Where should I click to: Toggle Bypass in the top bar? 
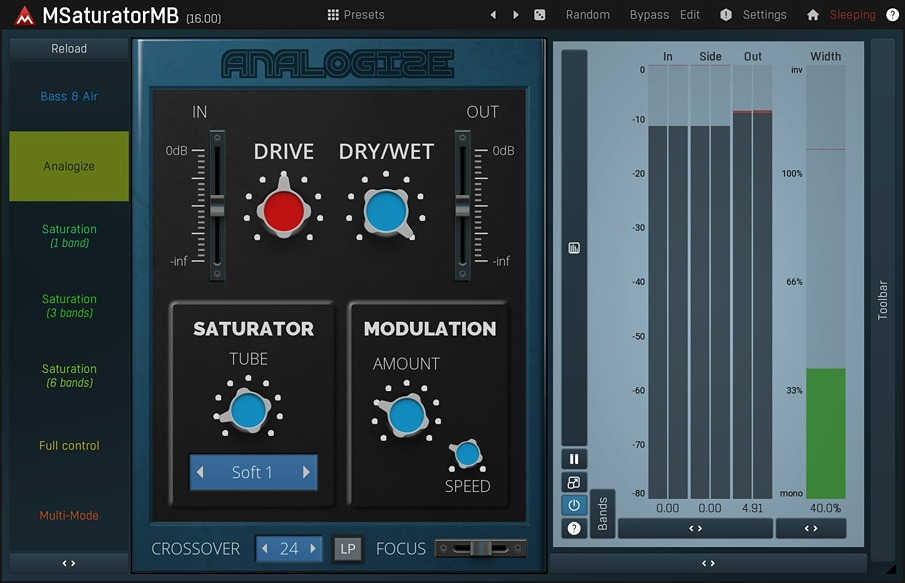click(648, 14)
